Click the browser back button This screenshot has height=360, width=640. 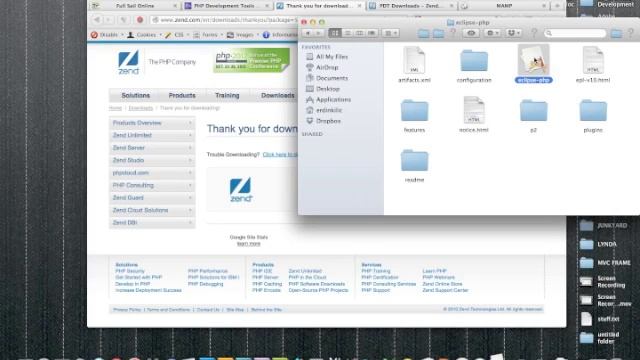click(97, 20)
